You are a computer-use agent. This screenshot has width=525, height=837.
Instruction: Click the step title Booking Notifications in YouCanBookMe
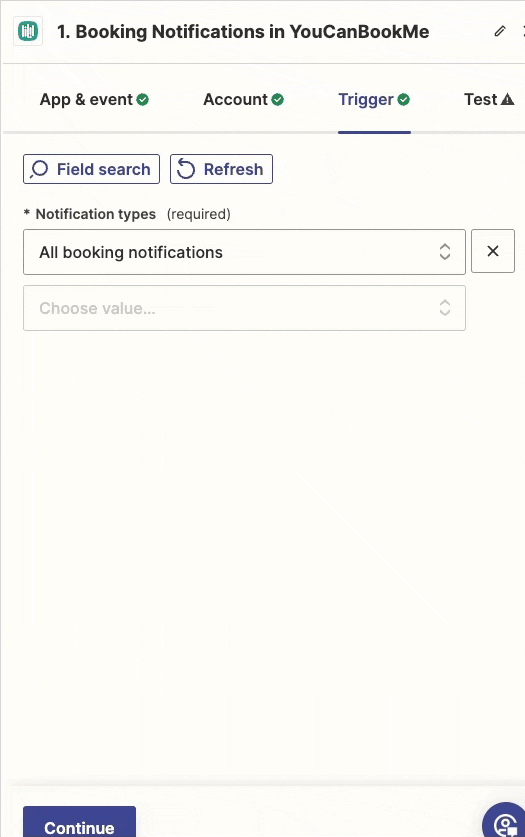coord(243,32)
